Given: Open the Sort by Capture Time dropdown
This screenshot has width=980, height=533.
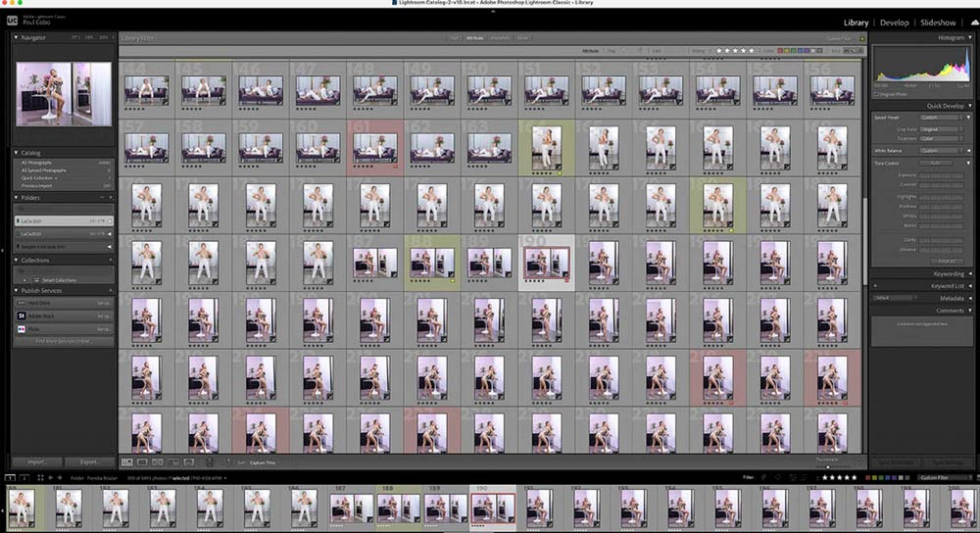Looking at the screenshot, I should click(263, 461).
